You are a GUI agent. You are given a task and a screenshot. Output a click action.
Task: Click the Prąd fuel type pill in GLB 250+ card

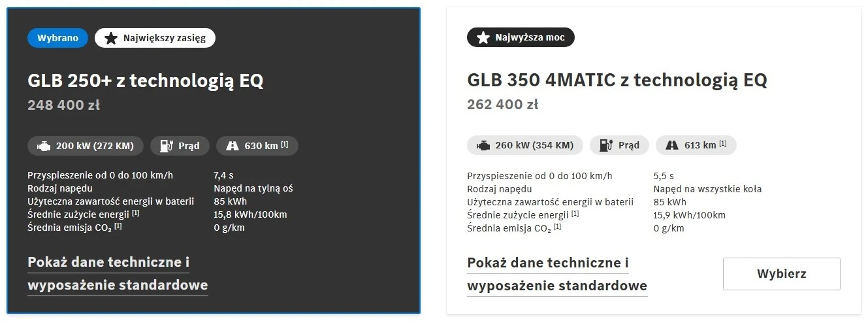point(180,146)
